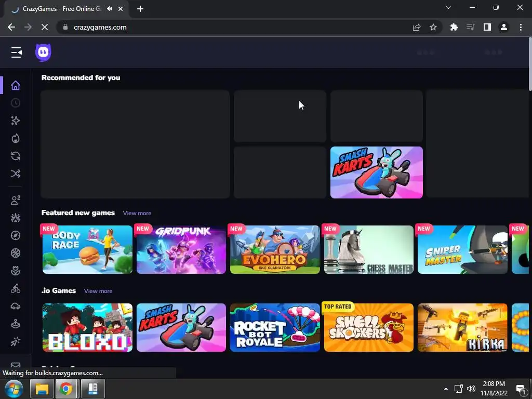Open Bloxd game thumbnail

coord(87,327)
